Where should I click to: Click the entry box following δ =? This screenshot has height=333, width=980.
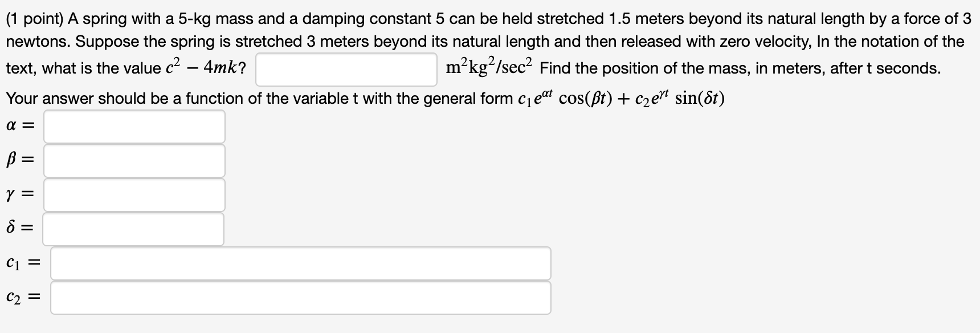click(134, 230)
